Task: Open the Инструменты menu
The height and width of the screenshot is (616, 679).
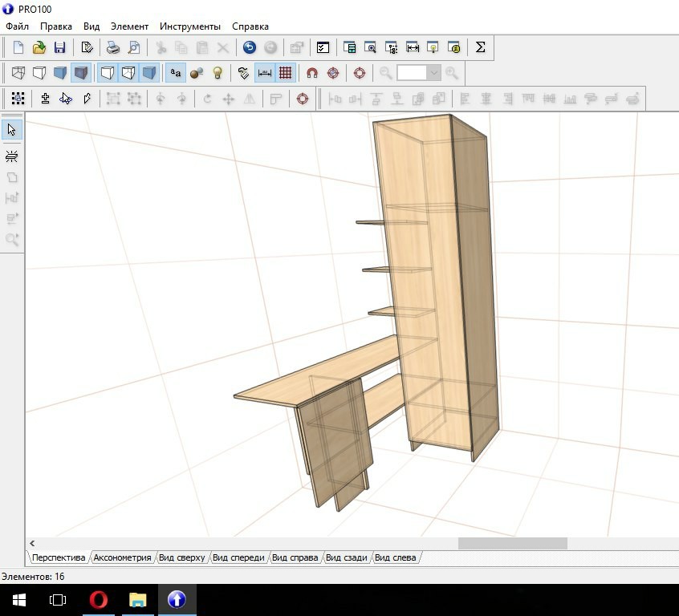Action: [190, 26]
